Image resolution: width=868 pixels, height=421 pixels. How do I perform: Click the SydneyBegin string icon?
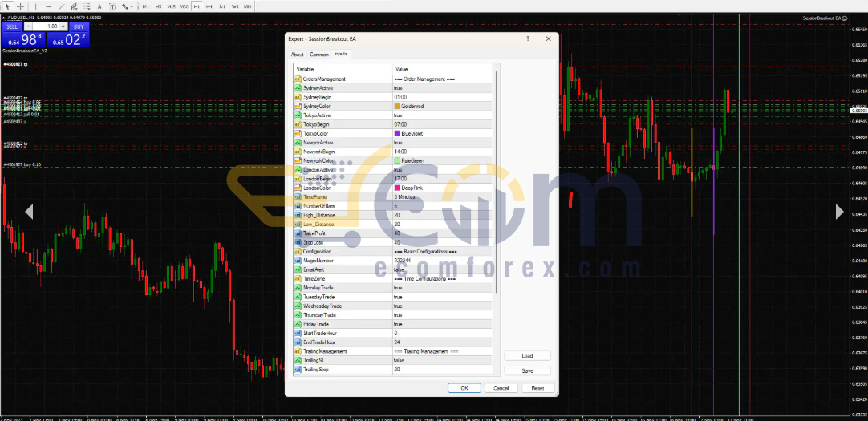tap(298, 97)
